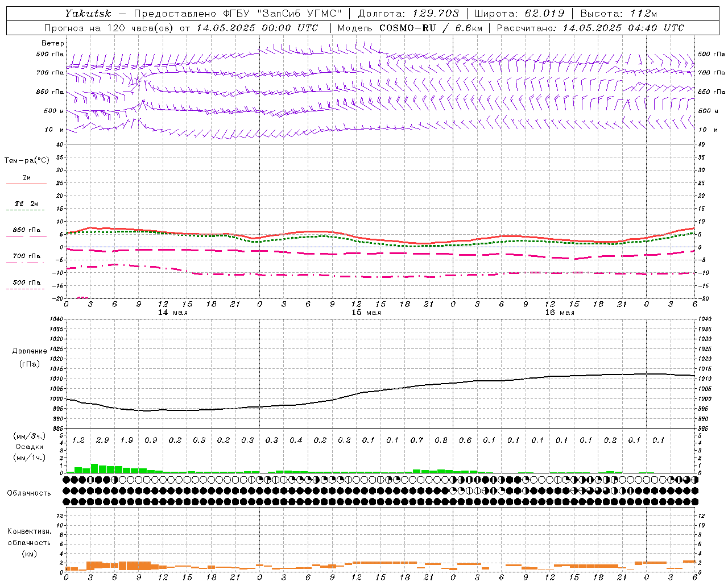Click the 0.9 precipitation value
728x582 pixels.
pos(151,440)
